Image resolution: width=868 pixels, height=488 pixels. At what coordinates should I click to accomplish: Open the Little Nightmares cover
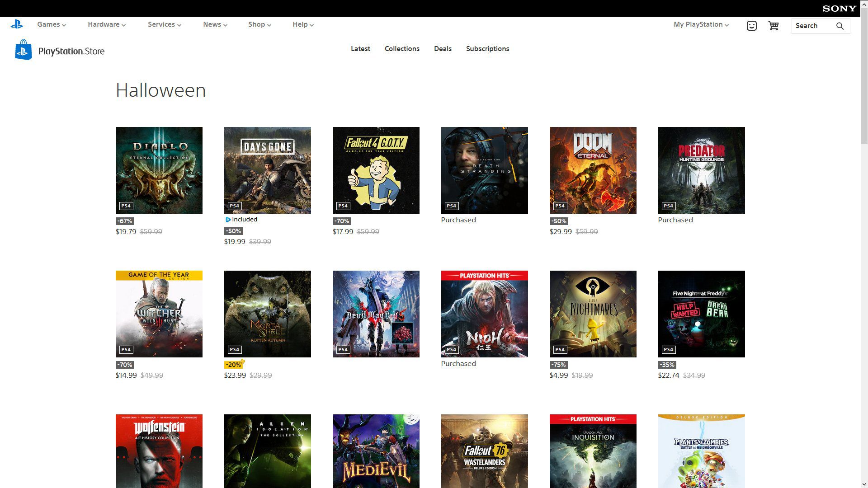pos(593,314)
